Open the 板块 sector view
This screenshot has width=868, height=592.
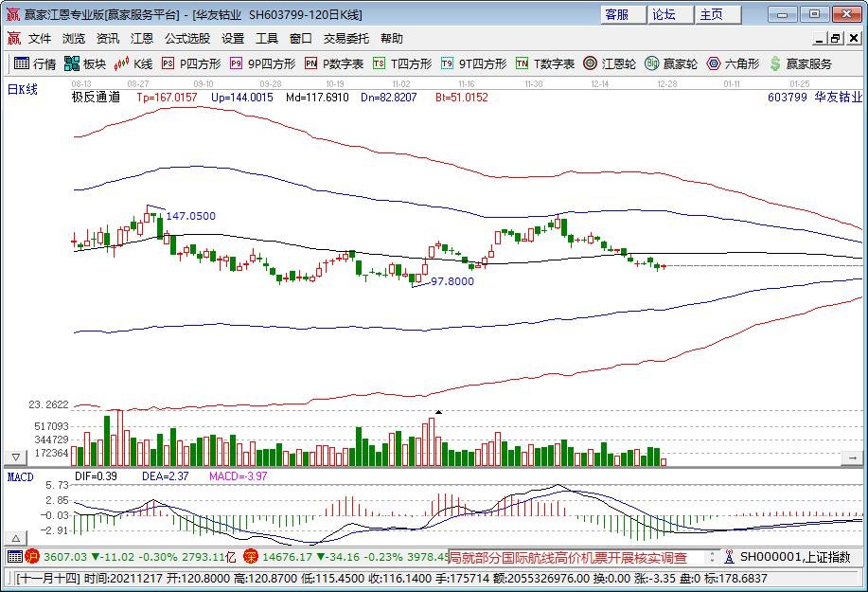[x=84, y=63]
